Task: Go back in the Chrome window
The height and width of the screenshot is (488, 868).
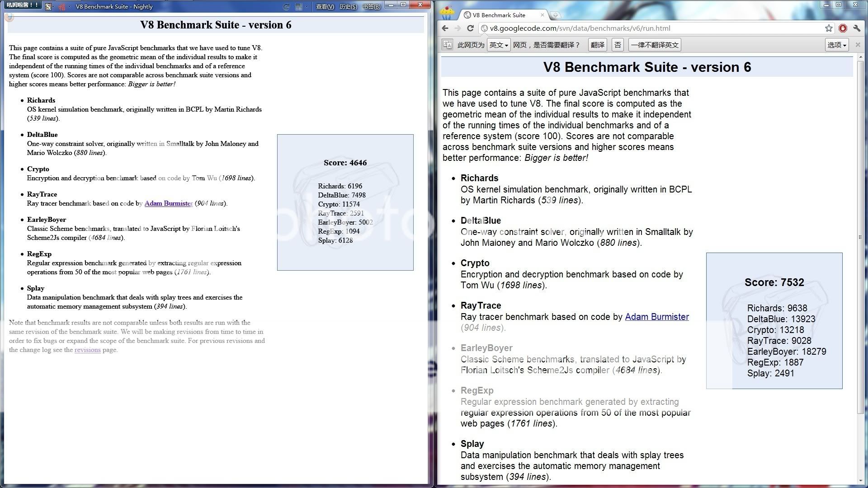Action: tap(445, 28)
